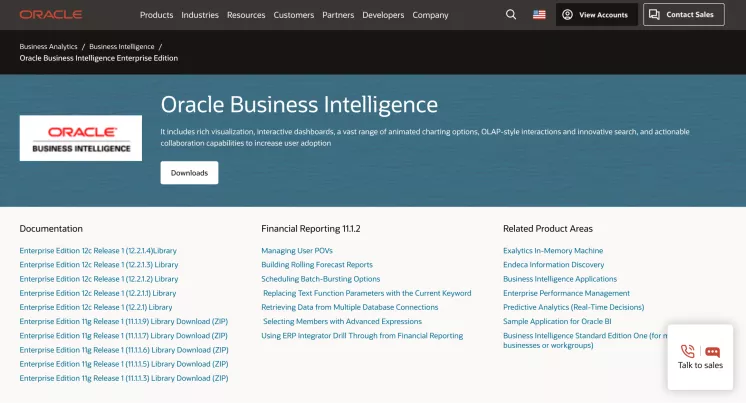The width and height of the screenshot is (746, 403).
Task: Open the Developers menu
Action: tap(383, 15)
